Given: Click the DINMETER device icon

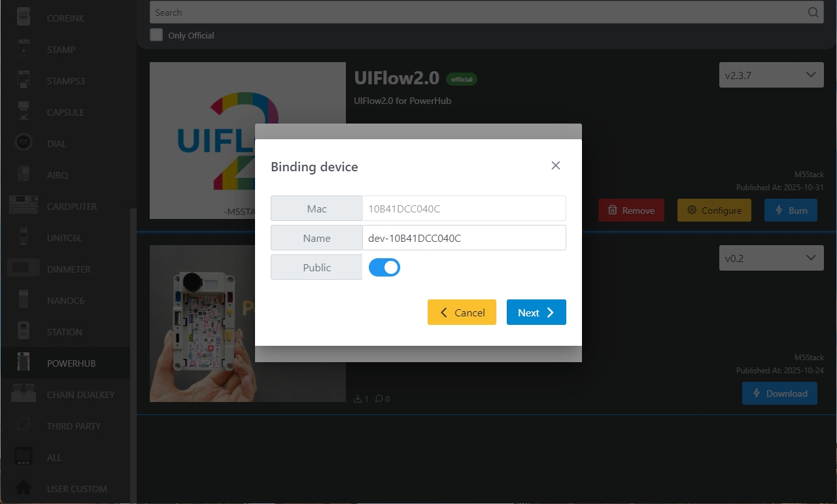Looking at the screenshot, I should 24,269.
